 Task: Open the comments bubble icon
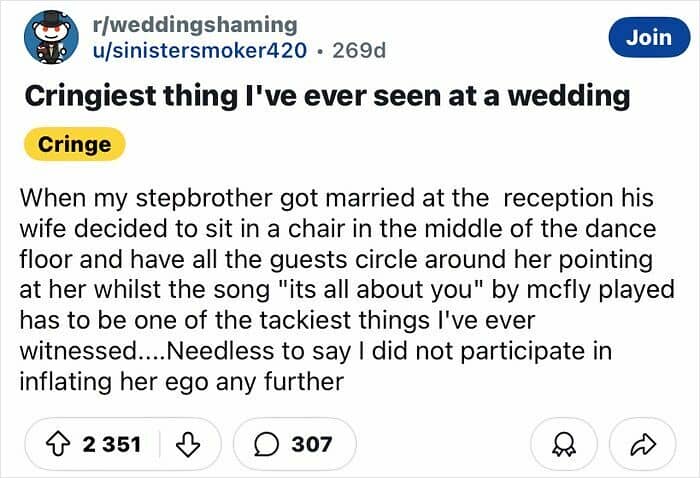[267, 445]
